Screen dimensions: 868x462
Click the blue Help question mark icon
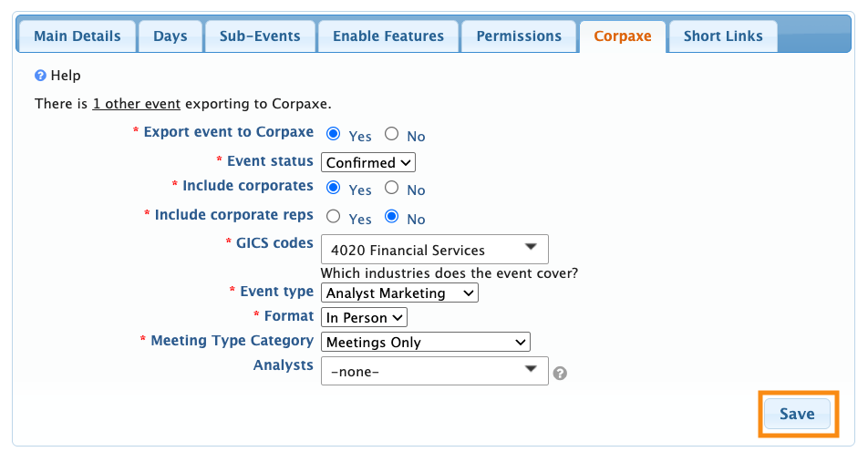pyautogui.click(x=40, y=76)
